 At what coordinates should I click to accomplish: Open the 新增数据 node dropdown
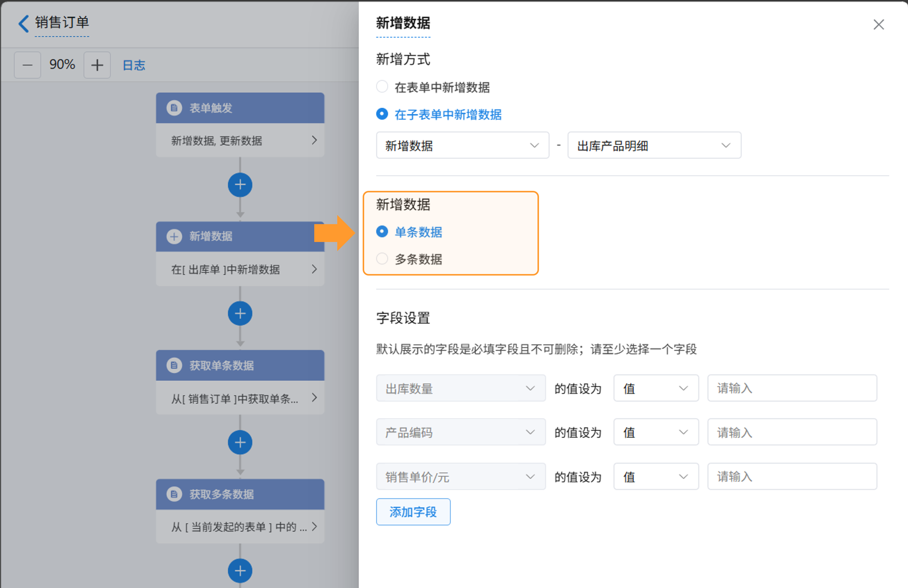point(462,145)
